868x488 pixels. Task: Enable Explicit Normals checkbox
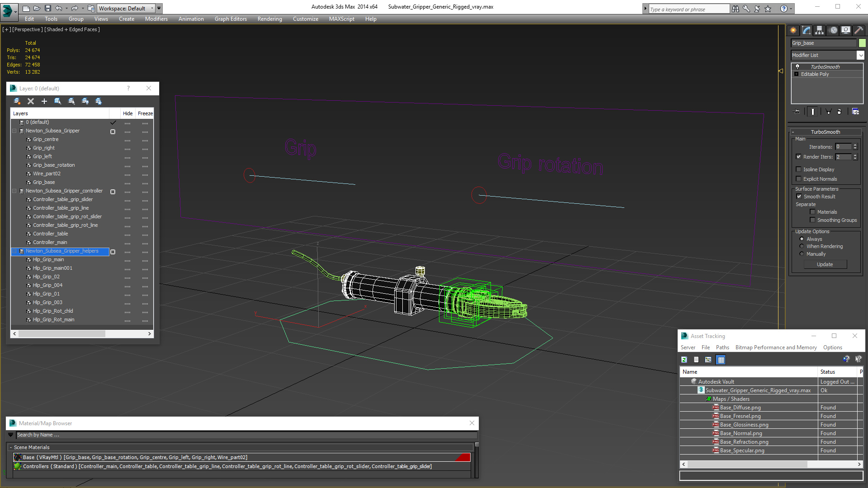[x=798, y=179]
